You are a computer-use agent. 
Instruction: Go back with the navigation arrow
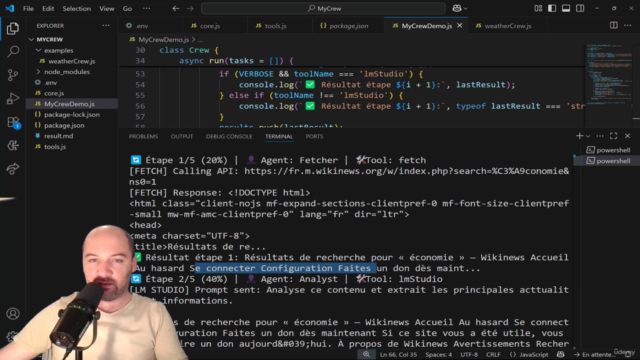(x=176, y=8)
